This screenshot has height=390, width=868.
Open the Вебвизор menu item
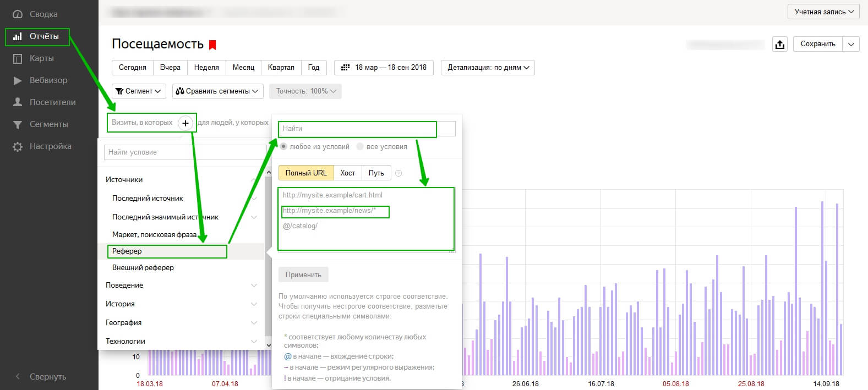coord(48,80)
